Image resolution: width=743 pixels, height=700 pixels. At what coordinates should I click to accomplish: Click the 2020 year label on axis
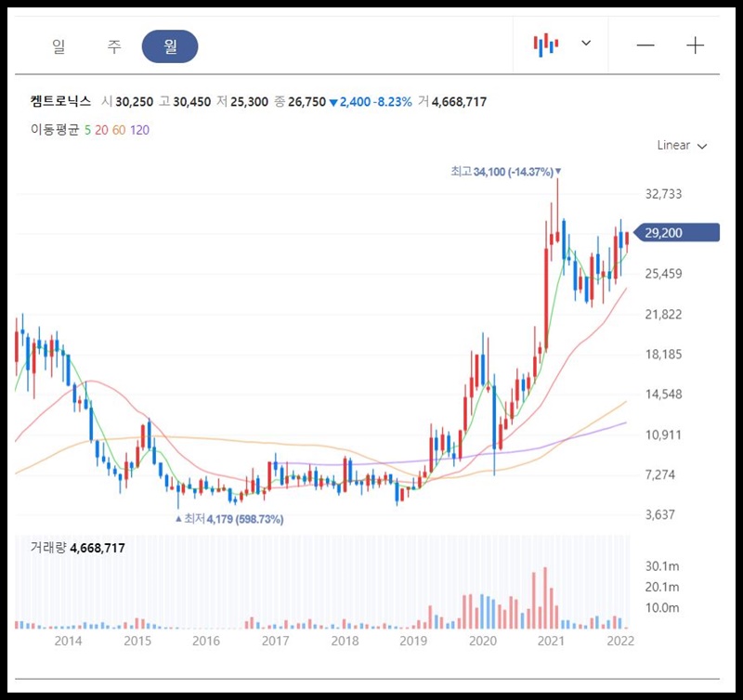click(x=482, y=641)
